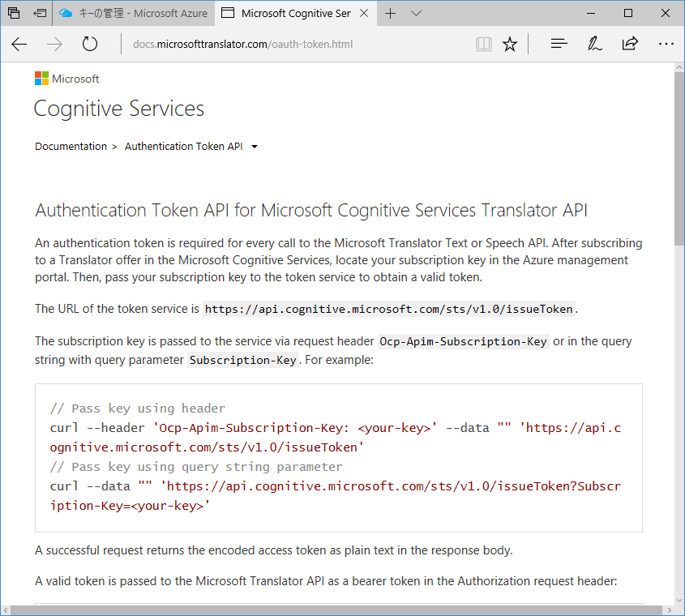Viewport: 685px width, 616px height.
Task: Share this documentation page
Action: (630, 44)
